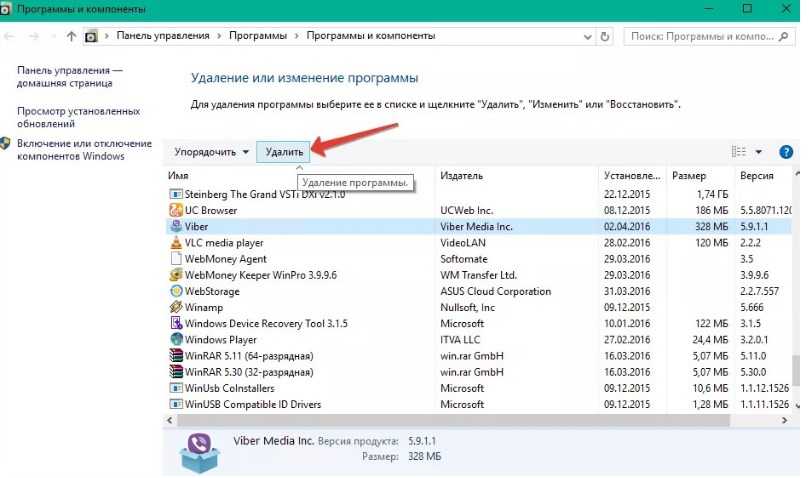
Task: Click the window title bar icon
Action: pos(5,9)
